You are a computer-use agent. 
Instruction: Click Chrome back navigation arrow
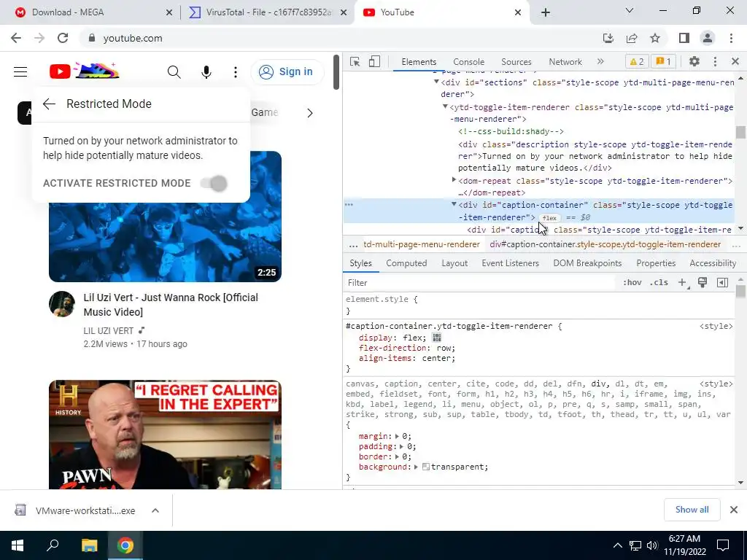(16, 38)
